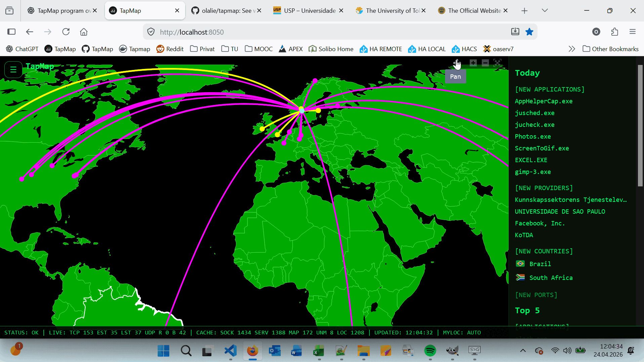The width and height of the screenshot is (644, 362).
Task: Select Brazil in new countries
Action: coord(533,264)
